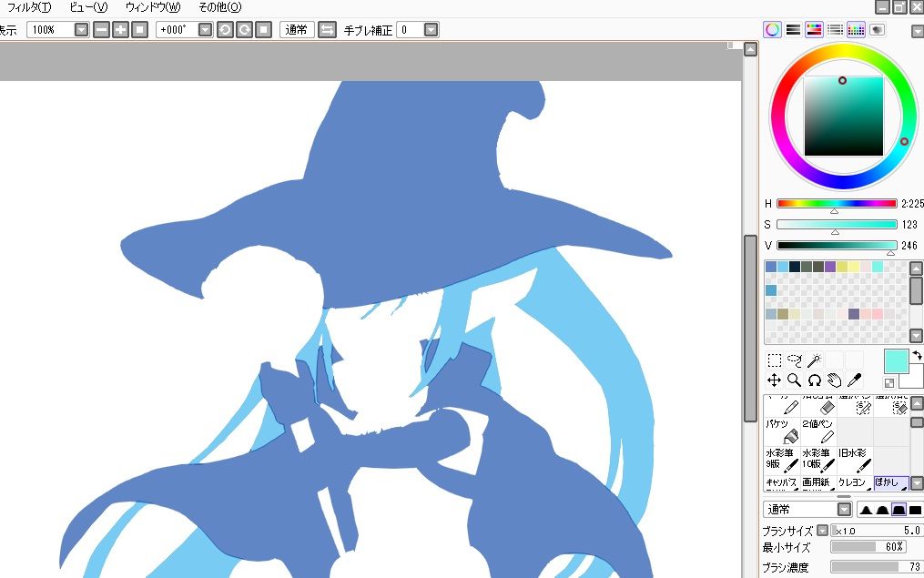Viewport: 924px width, 578px height.
Task: Select the zoom magnifier tool
Action: coord(795,380)
